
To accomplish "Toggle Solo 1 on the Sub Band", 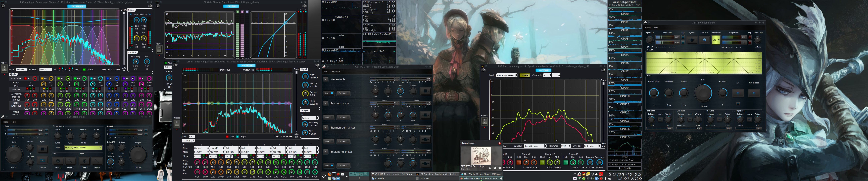I will [x=660, y=119].
